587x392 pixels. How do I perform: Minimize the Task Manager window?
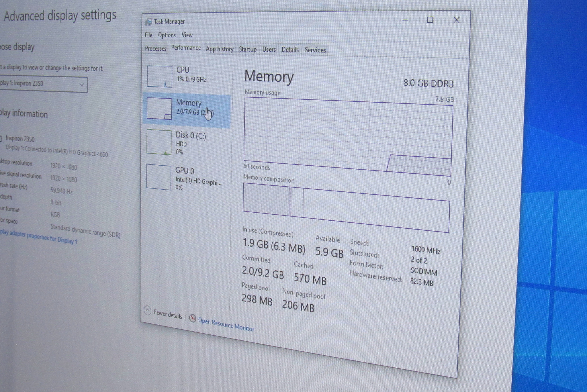click(405, 20)
